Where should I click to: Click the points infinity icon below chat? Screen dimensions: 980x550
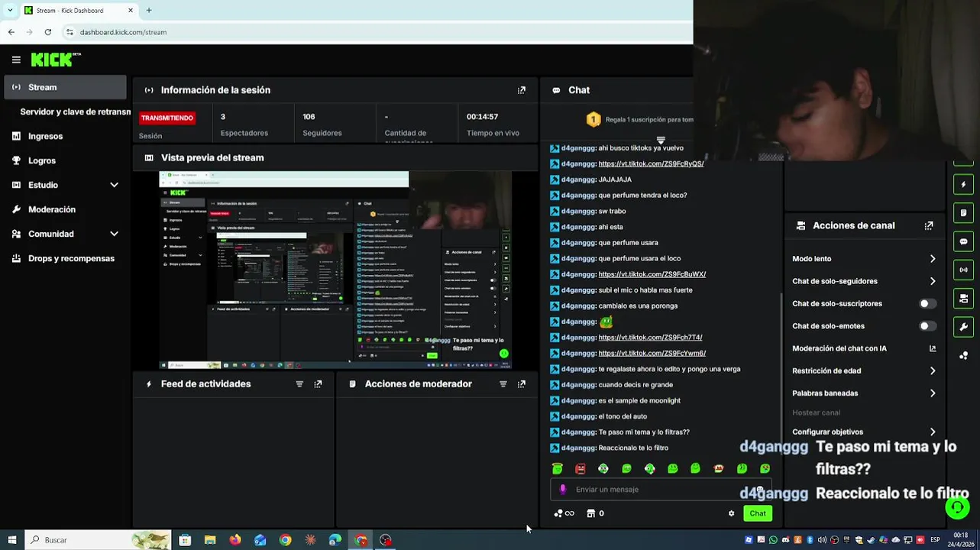564,513
